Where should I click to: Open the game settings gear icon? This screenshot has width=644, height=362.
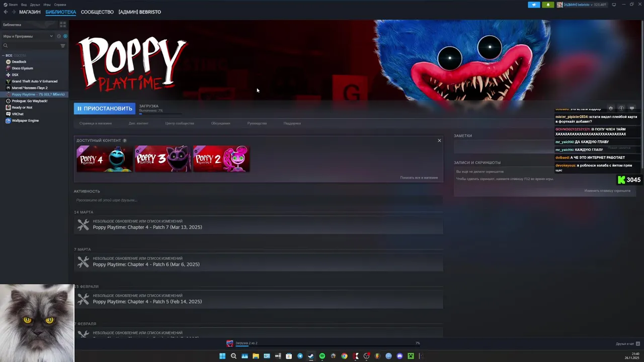coord(610,108)
